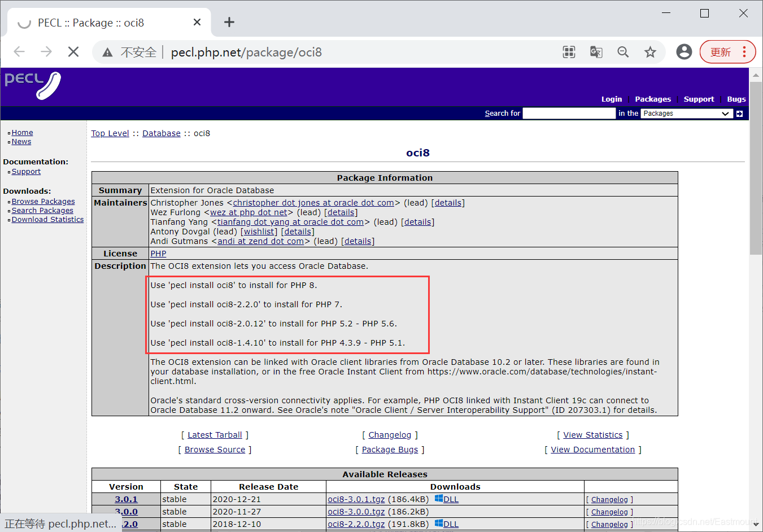Click the PECL logo

[33, 85]
